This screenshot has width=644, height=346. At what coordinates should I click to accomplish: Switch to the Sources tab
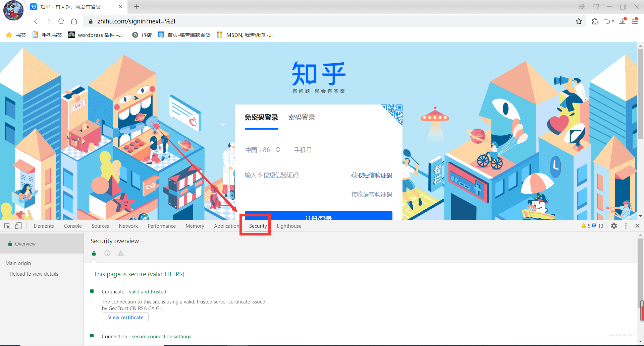pyautogui.click(x=100, y=226)
